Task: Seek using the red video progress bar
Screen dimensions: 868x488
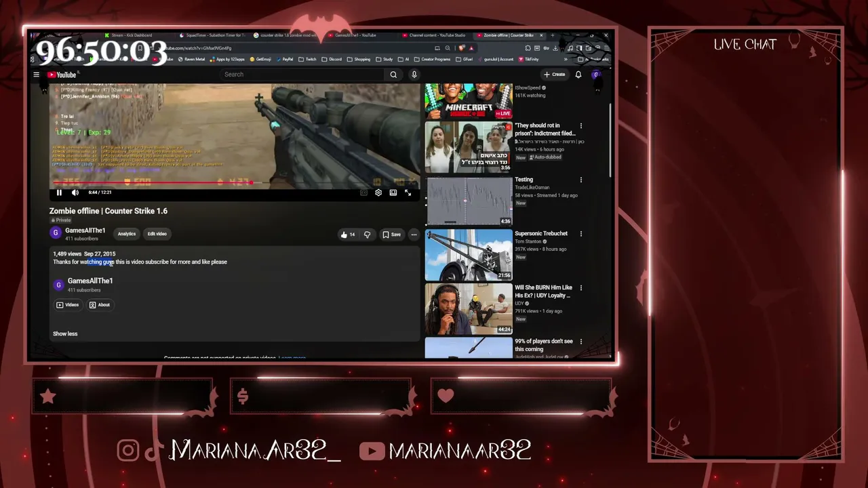Action: (235, 182)
